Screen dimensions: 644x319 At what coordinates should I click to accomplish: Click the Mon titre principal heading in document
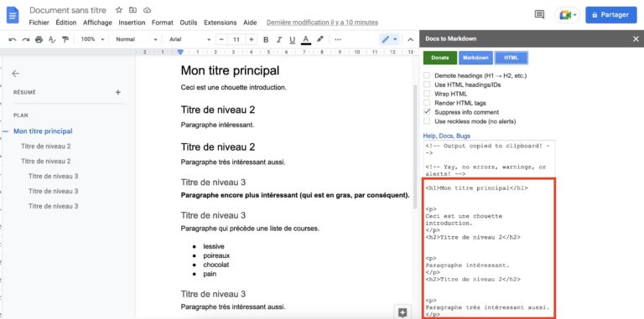pos(230,70)
